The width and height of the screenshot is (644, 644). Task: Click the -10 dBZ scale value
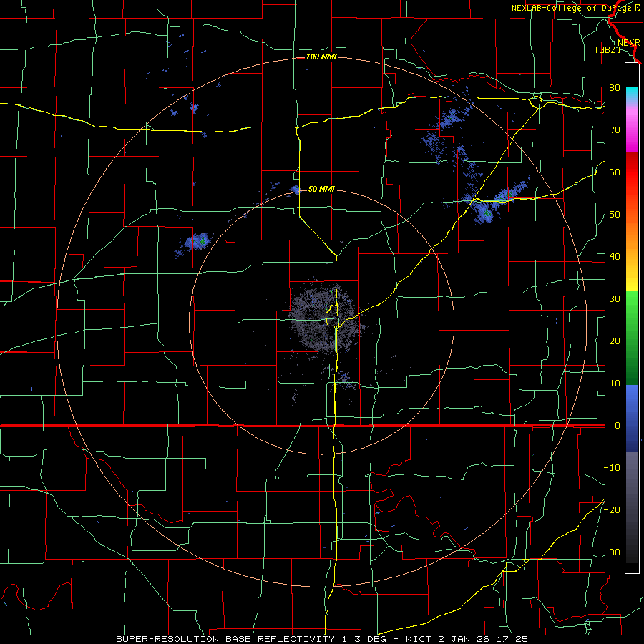click(x=612, y=468)
